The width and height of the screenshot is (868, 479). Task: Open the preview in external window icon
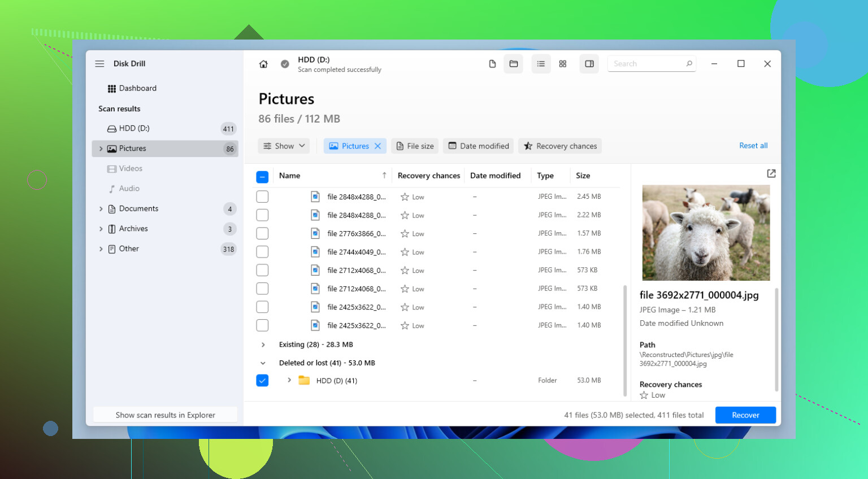(771, 173)
